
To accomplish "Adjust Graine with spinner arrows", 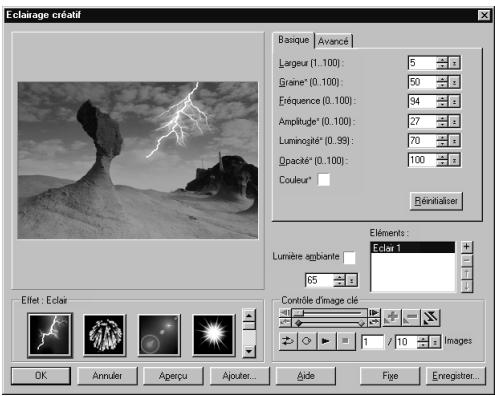I will coord(442,82).
